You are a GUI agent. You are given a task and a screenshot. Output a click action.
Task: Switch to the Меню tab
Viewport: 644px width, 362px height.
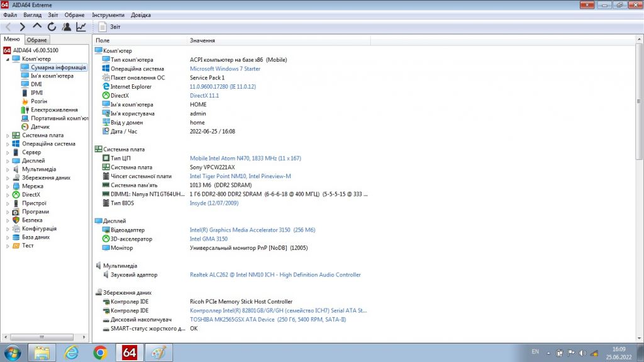tap(12, 40)
